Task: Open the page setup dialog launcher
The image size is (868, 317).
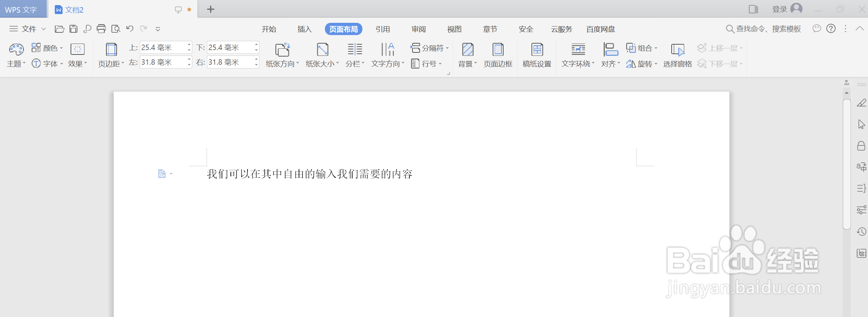Action: (448, 73)
